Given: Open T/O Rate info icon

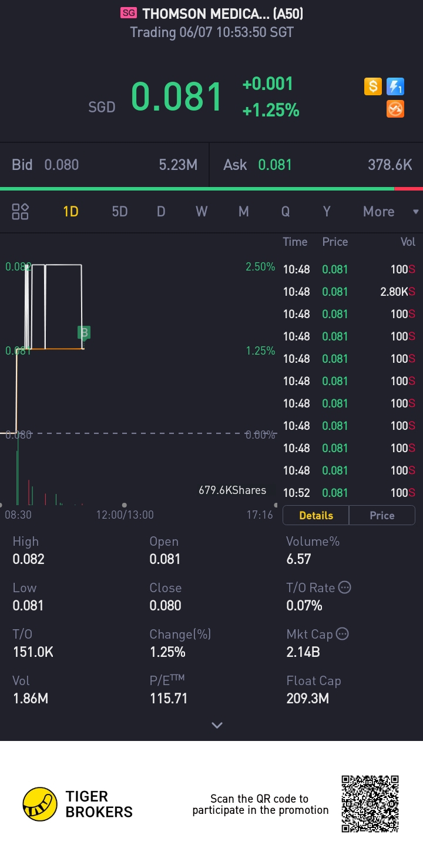Looking at the screenshot, I should pyautogui.click(x=345, y=587).
